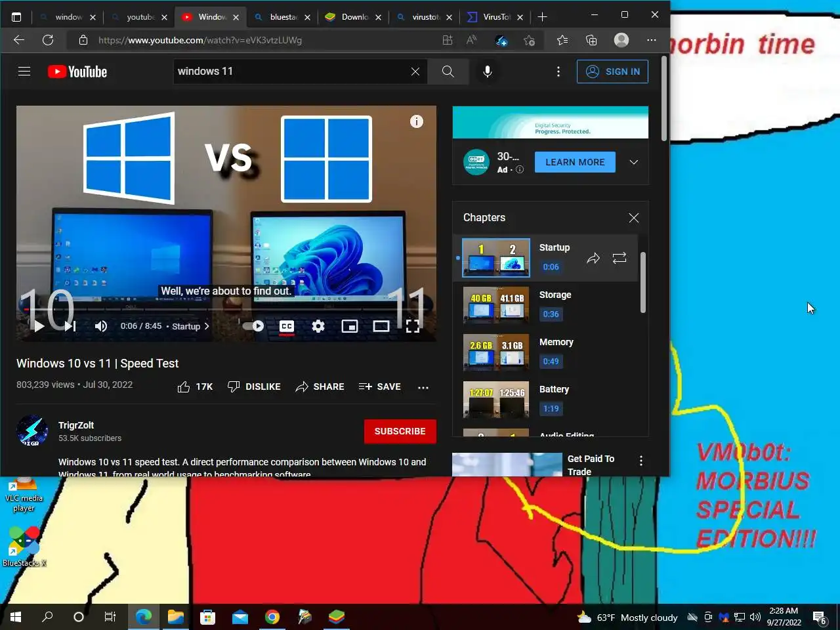Add page to Edge favorites star
This screenshot has width=840, height=630.
pos(529,40)
